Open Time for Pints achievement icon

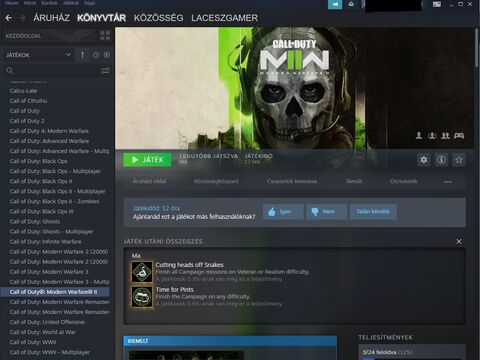click(x=142, y=297)
